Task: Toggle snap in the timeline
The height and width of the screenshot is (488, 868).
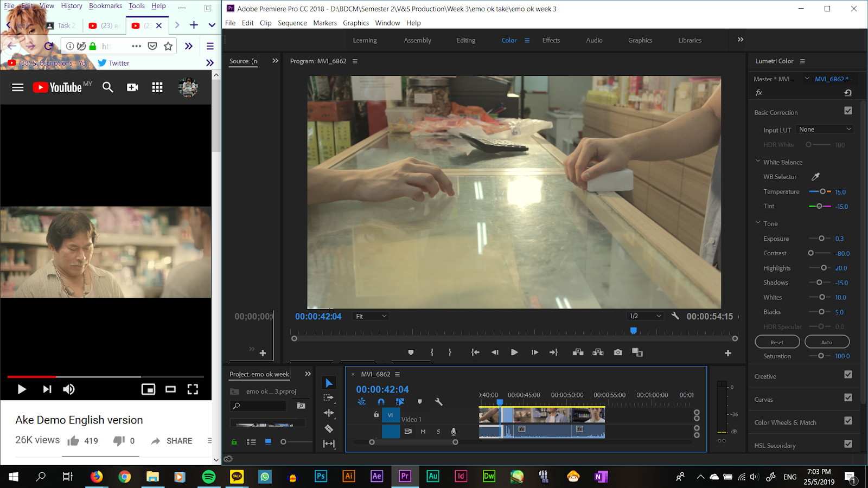Action: coord(381,402)
